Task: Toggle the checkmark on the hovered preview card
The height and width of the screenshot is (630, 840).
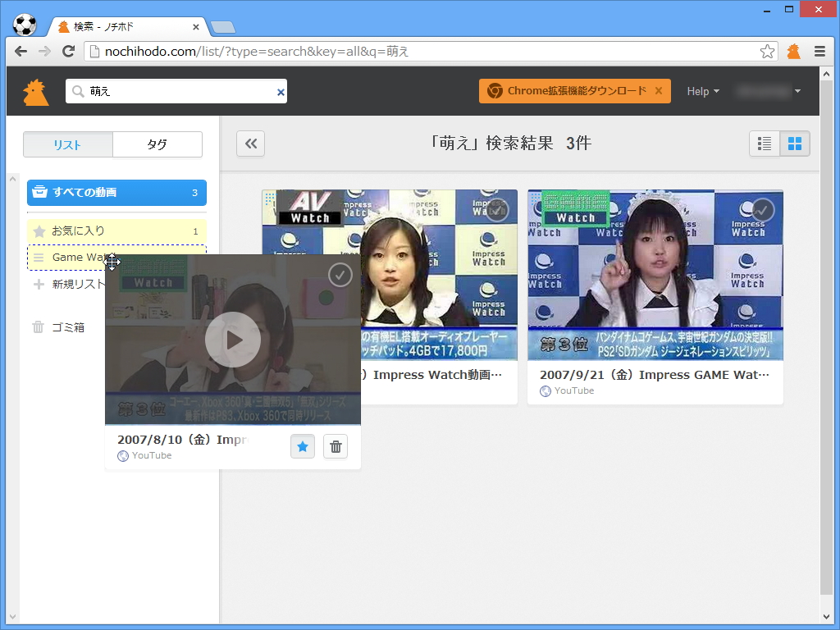Action: tap(340, 275)
